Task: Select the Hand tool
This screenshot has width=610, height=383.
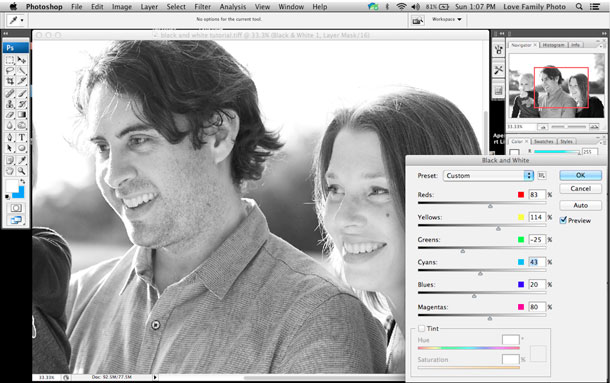Action: coord(10,171)
